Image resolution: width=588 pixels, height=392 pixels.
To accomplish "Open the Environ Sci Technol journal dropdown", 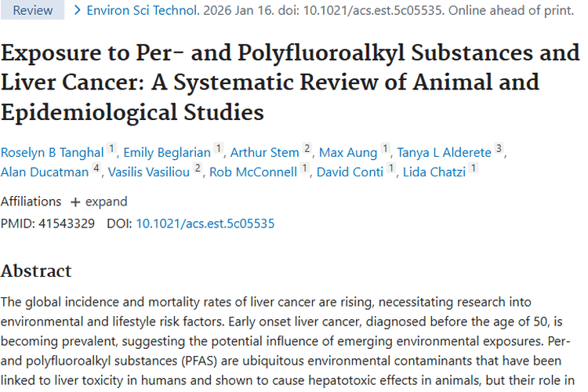I will tap(141, 11).
